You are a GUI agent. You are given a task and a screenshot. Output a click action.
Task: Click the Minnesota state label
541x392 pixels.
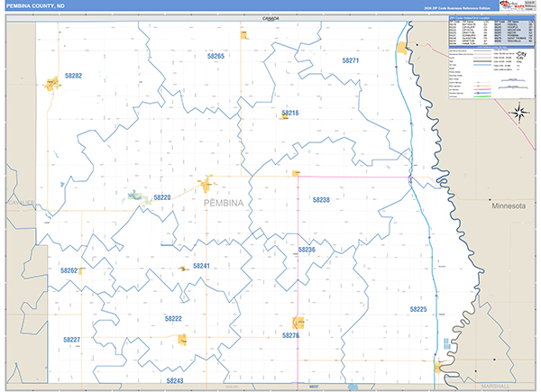[x=509, y=205]
